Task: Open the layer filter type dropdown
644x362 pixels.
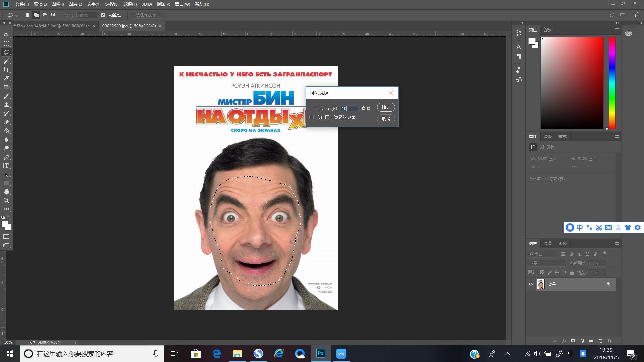Action: pos(542,254)
